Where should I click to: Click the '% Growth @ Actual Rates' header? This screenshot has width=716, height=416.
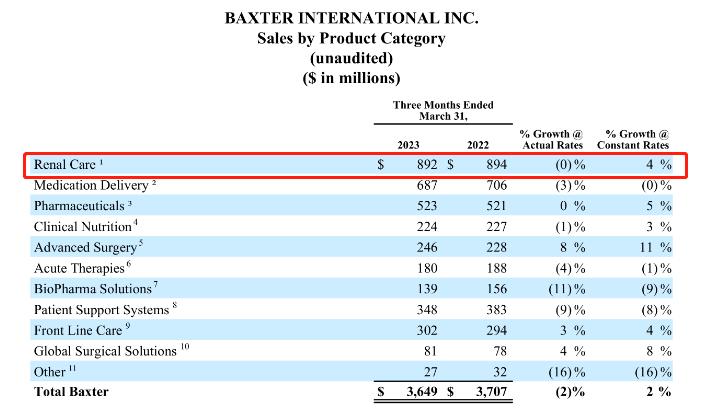[x=552, y=140]
